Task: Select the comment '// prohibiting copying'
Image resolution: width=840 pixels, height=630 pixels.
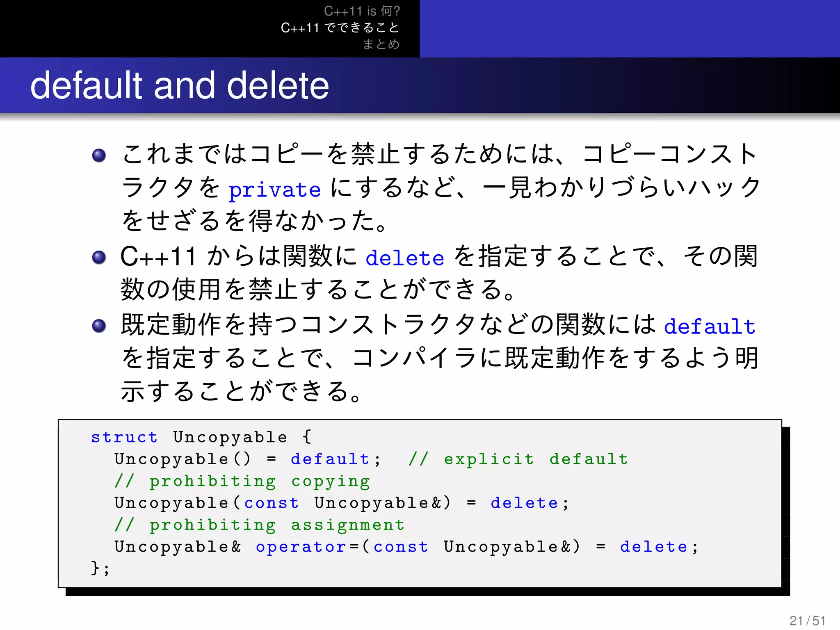Action: click(x=242, y=482)
